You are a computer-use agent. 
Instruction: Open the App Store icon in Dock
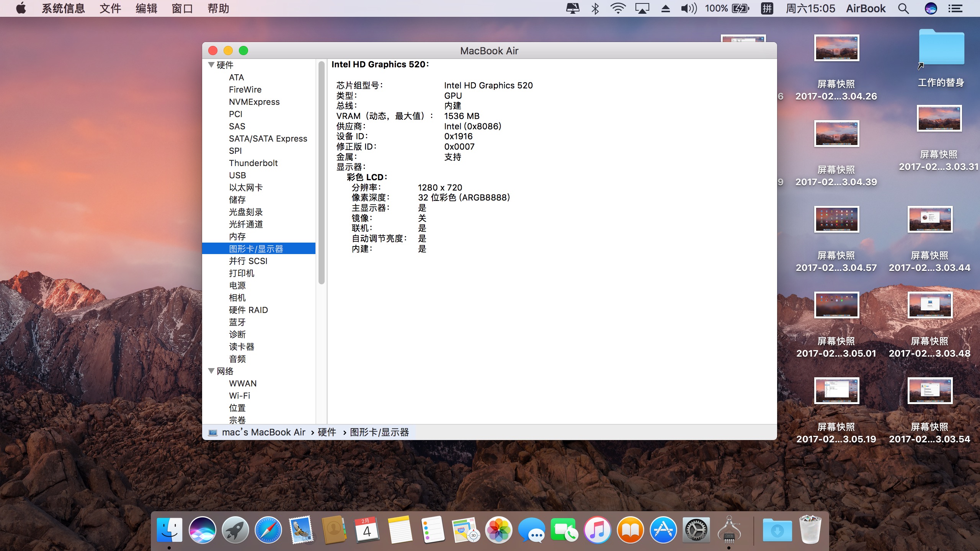(x=663, y=530)
